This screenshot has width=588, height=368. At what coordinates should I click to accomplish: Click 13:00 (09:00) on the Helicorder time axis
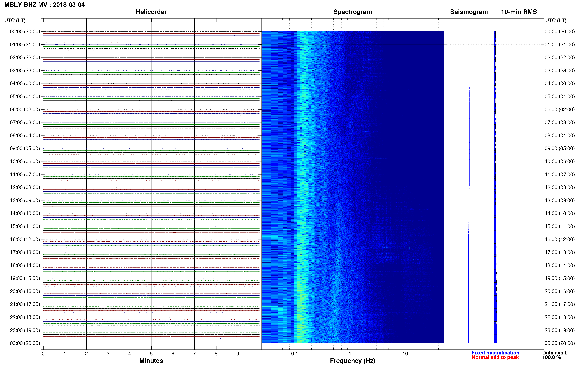click(x=25, y=201)
